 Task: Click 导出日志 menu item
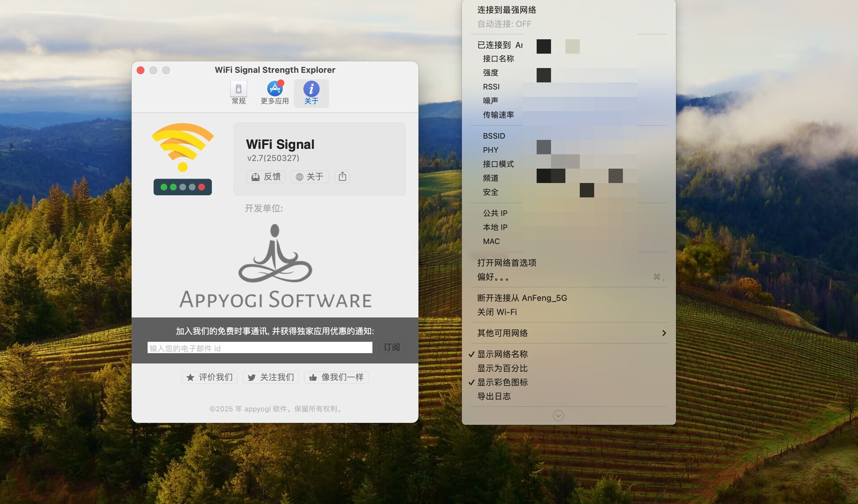click(x=568, y=397)
